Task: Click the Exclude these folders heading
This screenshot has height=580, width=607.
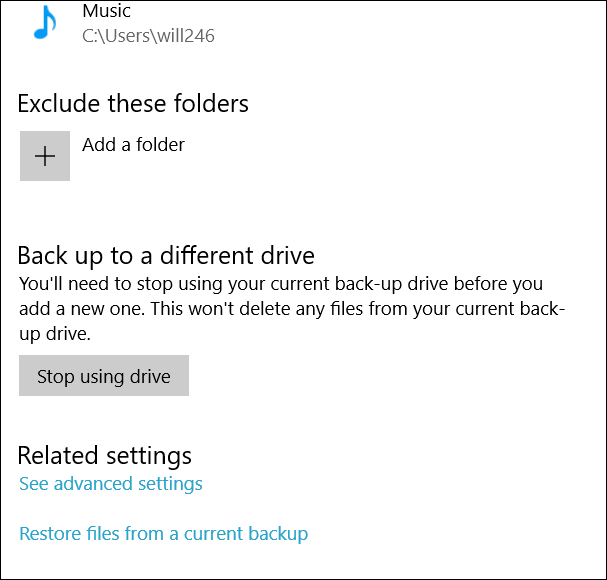Action: coord(133,103)
